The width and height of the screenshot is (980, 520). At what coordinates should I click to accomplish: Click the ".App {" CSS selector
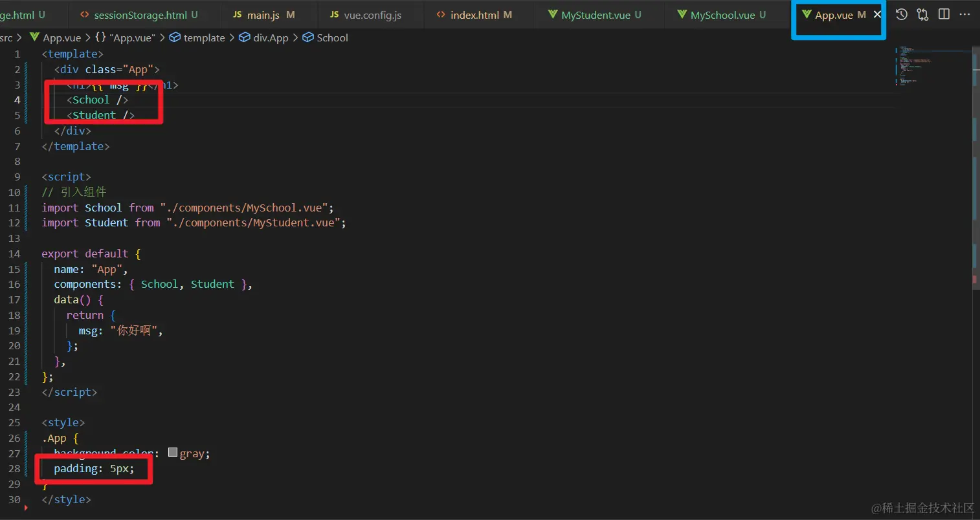coord(60,438)
